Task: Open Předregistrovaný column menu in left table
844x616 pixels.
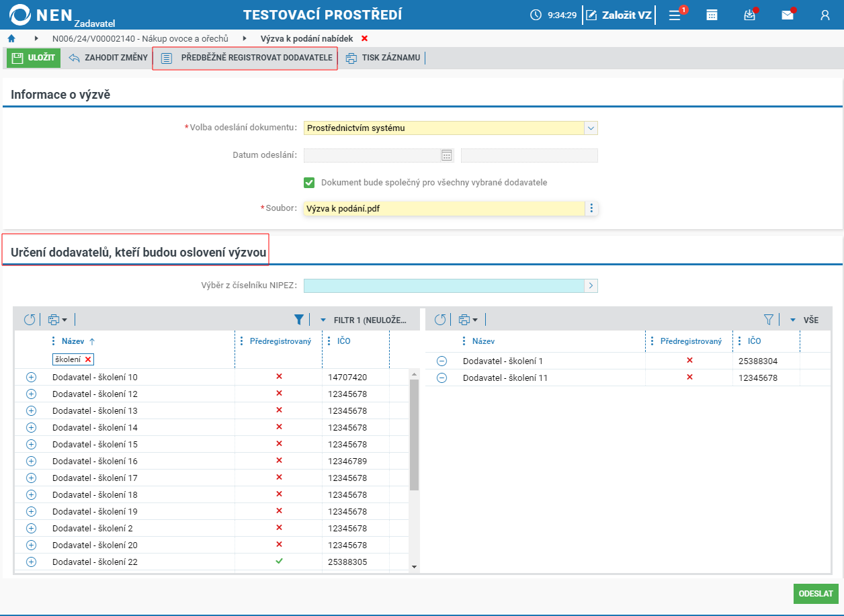Action: pos(242,341)
